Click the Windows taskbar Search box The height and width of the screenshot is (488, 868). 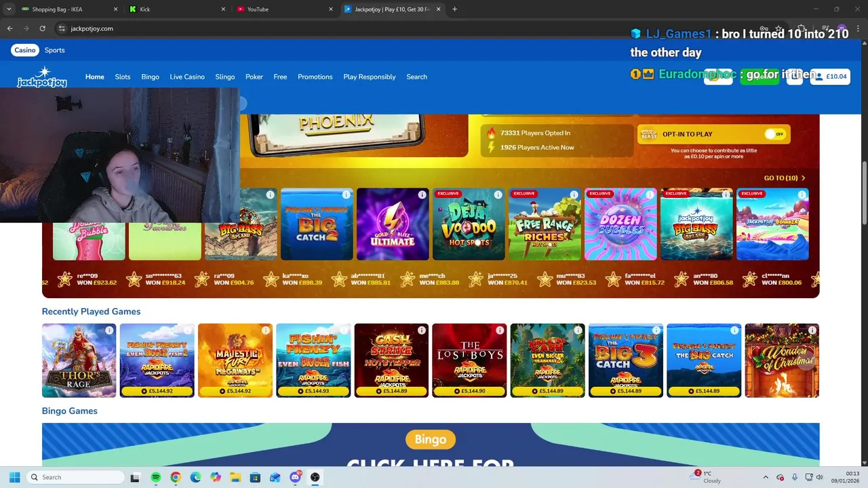click(x=76, y=477)
